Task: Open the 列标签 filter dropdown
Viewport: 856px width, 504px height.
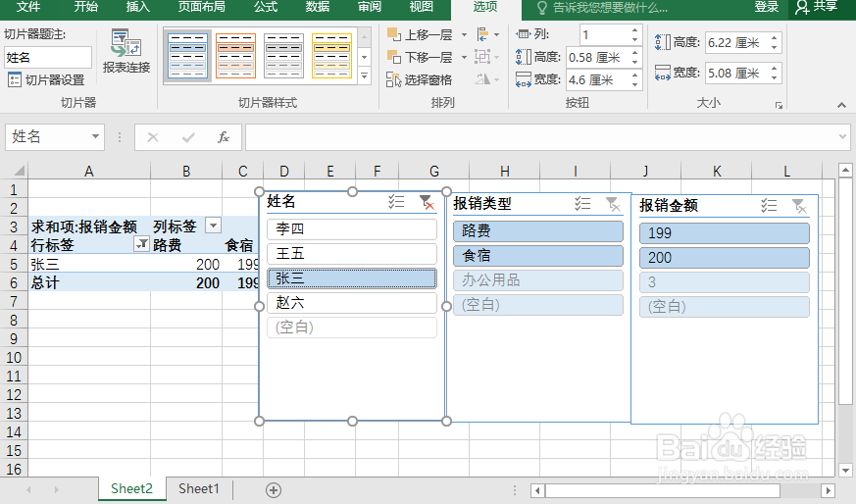Action: click(213, 225)
